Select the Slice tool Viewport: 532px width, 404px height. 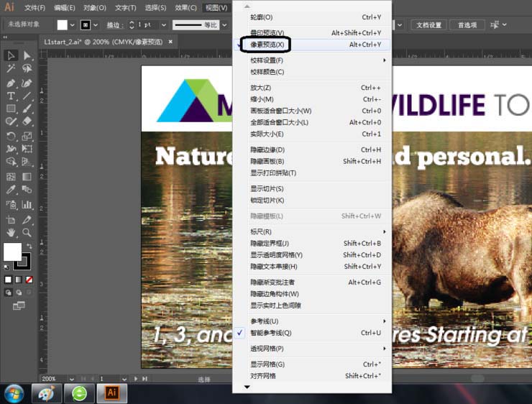pos(27,220)
